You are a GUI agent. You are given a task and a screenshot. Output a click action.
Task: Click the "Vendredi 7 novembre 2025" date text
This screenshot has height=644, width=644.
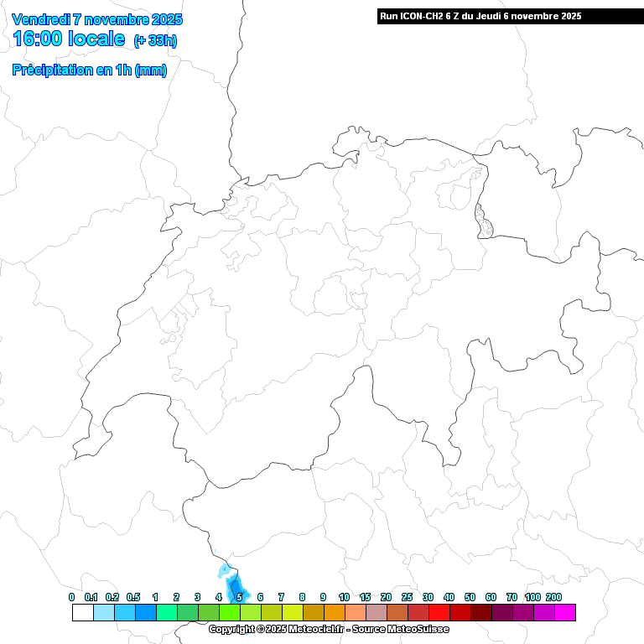coord(98,19)
